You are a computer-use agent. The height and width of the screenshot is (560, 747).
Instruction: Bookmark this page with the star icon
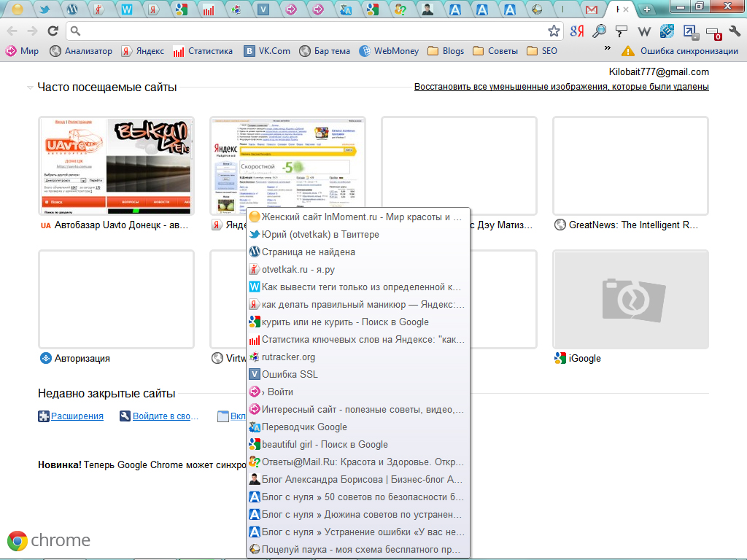(554, 31)
